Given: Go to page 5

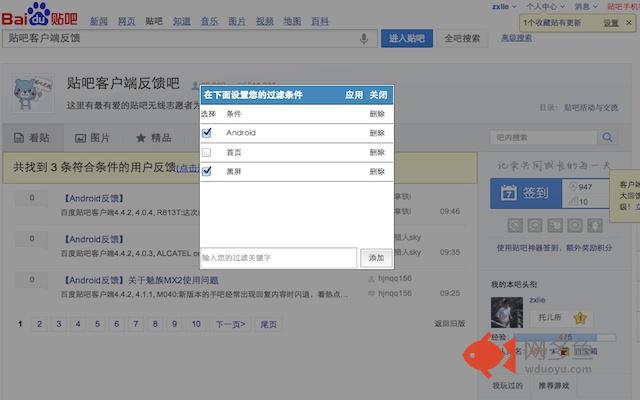Looking at the screenshot, I should tap(97, 324).
